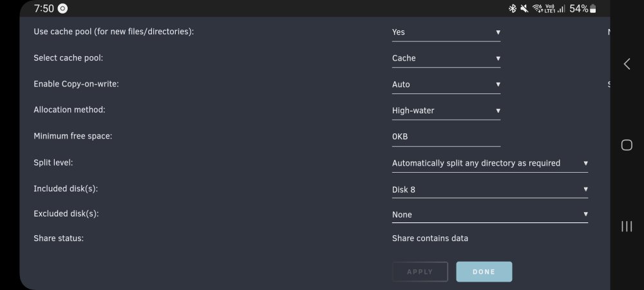Tap the Android recent apps icon
This screenshot has width=644, height=290.
click(x=627, y=226)
